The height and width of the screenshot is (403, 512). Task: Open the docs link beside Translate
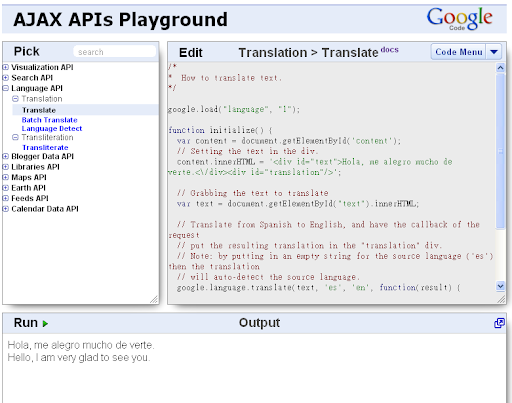click(389, 50)
